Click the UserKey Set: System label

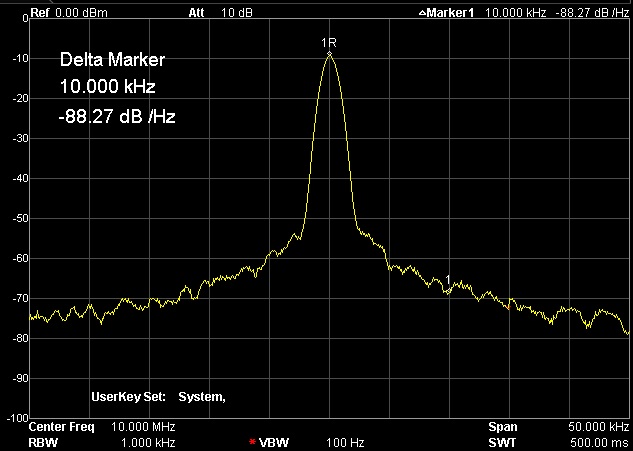(158, 397)
